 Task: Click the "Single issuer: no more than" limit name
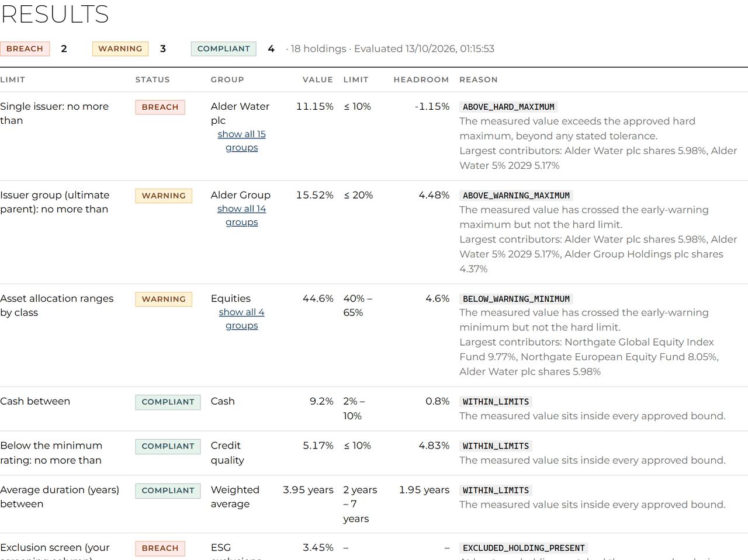54,113
